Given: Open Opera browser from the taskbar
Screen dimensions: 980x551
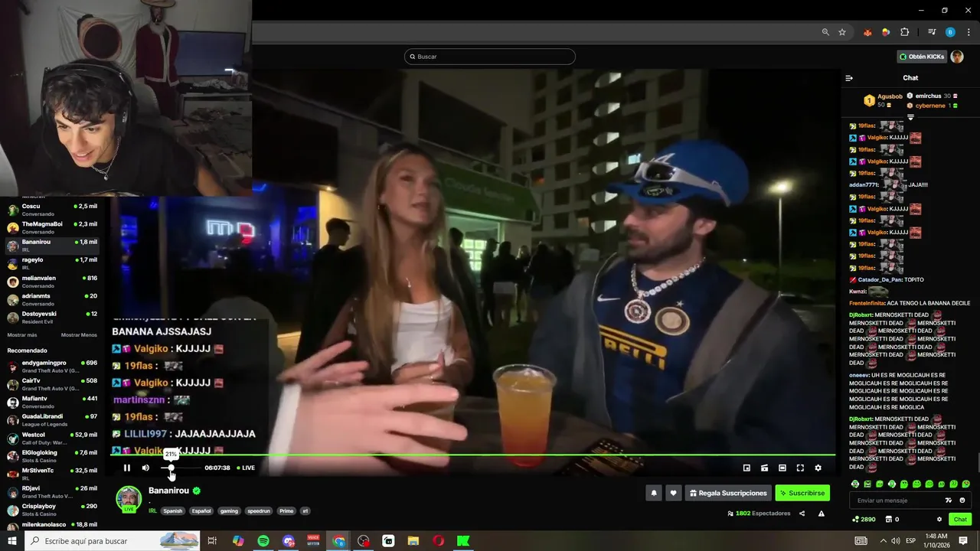Looking at the screenshot, I should (438, 541).
